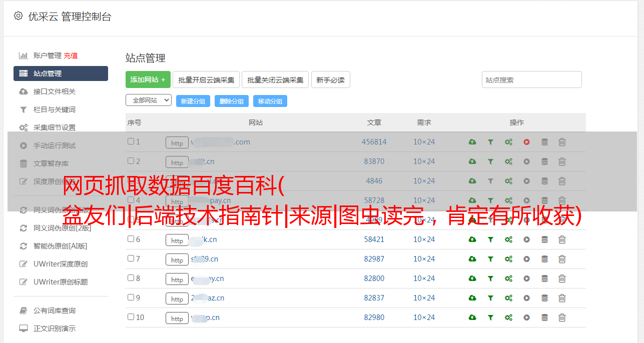Tick checkbox for site row 8
The height and width of the screenshot is (343, 644).
pyautogui.click(x=131, y=278)
